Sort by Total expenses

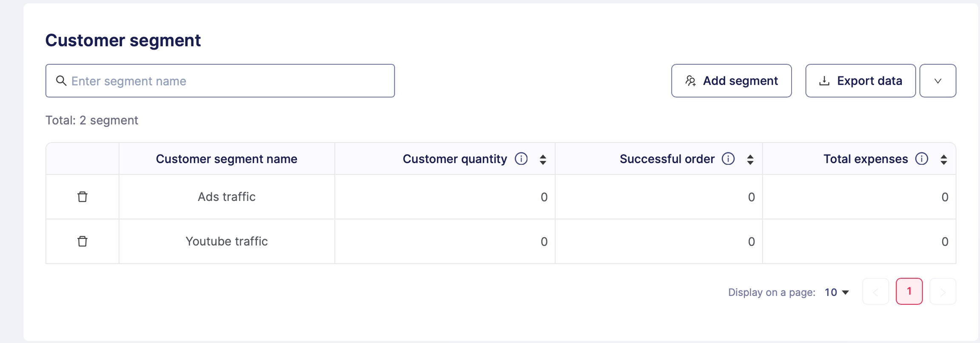point(944,160)
